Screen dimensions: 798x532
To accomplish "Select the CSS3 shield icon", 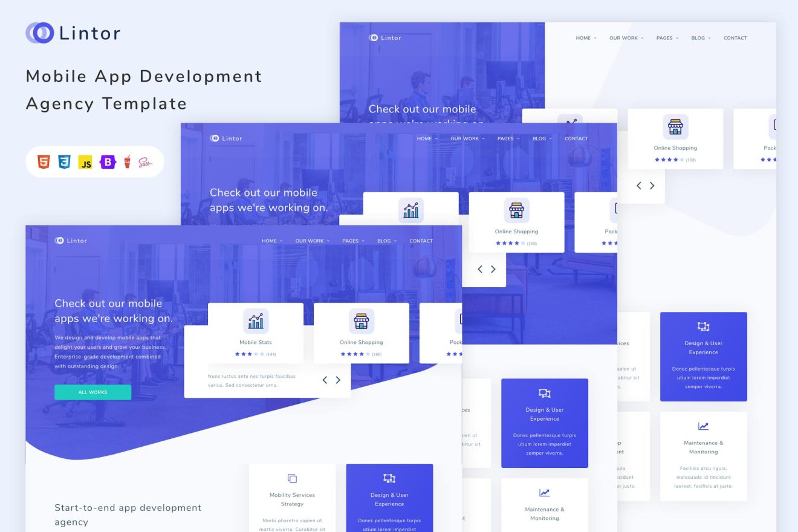I will click(x=65, y=161).
